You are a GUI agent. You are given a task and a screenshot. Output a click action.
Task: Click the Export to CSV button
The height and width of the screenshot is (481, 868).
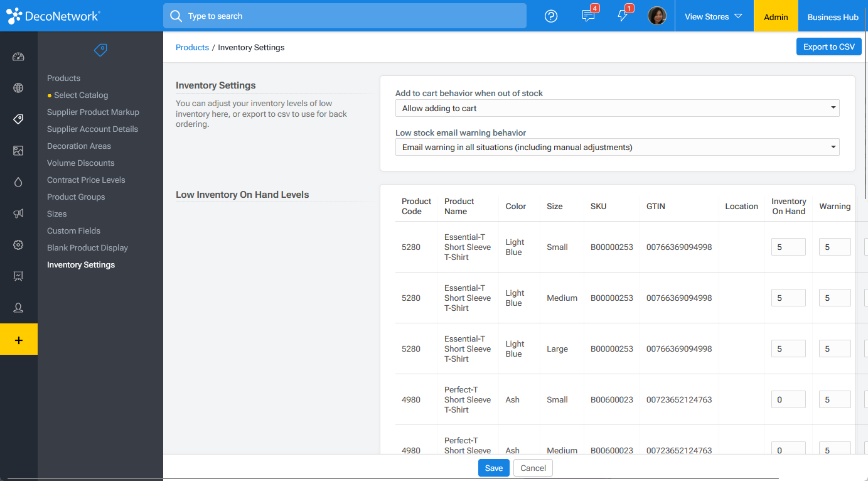[x=828, y=46]
